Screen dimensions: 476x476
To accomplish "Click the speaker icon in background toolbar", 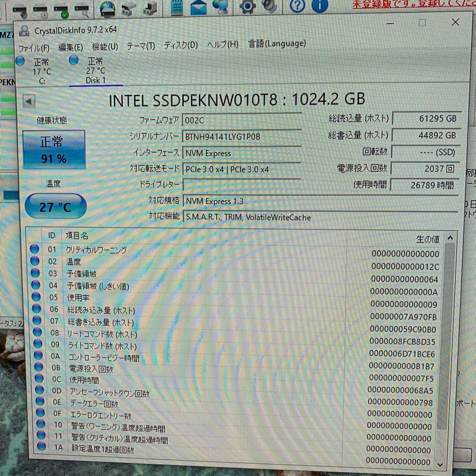I will [269, 5].
